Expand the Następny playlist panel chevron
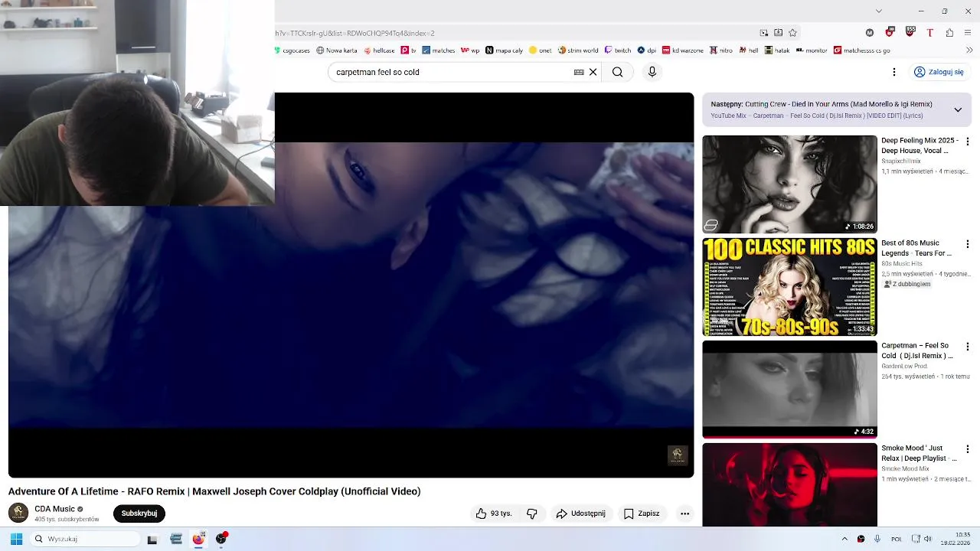The height and width of the screenshot is (551, 980). point(958,109)
